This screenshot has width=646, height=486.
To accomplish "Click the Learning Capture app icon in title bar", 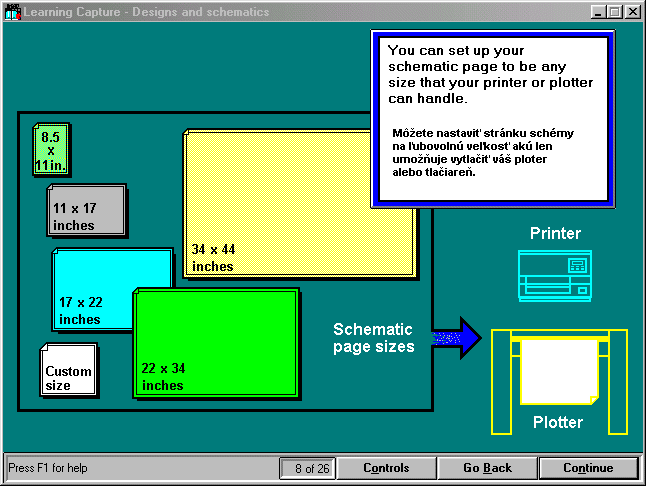I will [12, 12].
